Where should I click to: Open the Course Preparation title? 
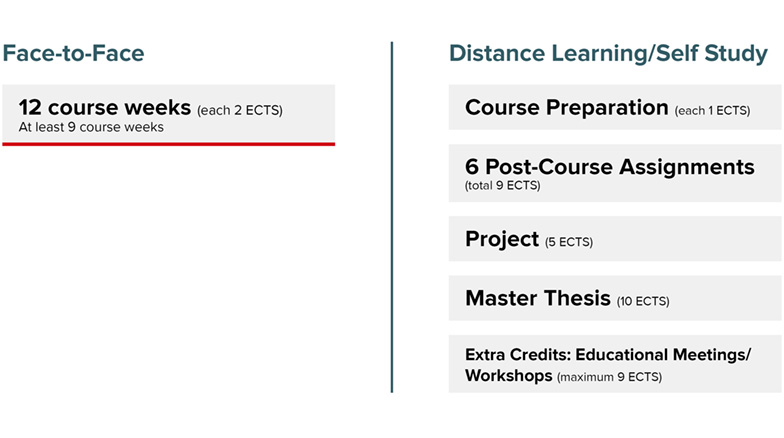tap(566, 107)
